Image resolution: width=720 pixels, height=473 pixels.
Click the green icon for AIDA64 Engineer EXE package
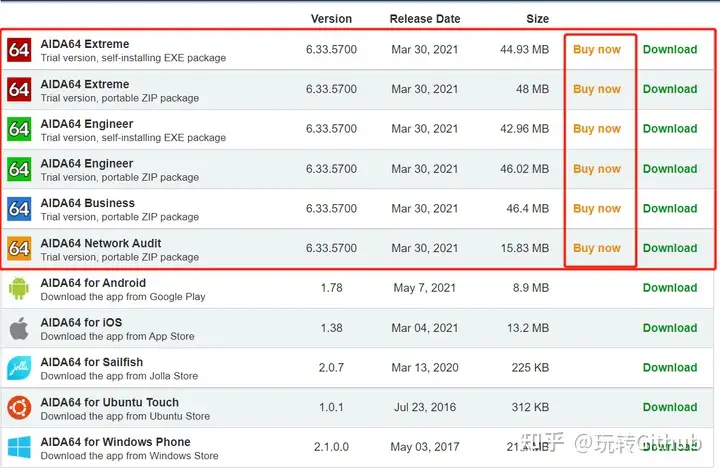[19, 129]
